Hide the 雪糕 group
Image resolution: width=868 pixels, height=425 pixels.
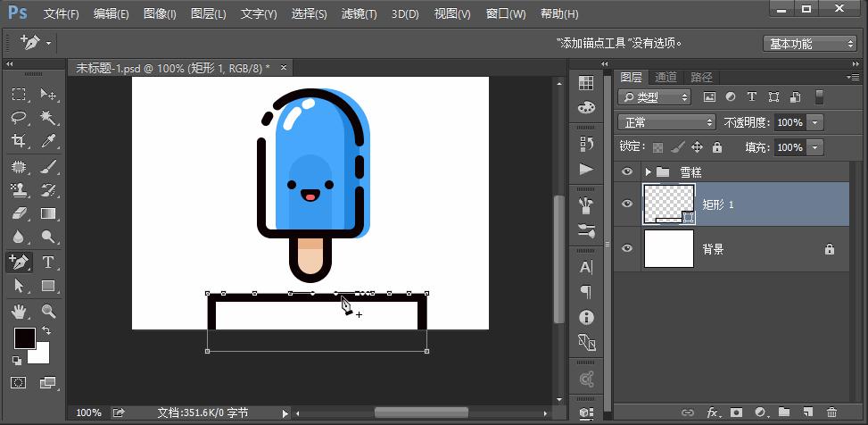pos(627,171)
